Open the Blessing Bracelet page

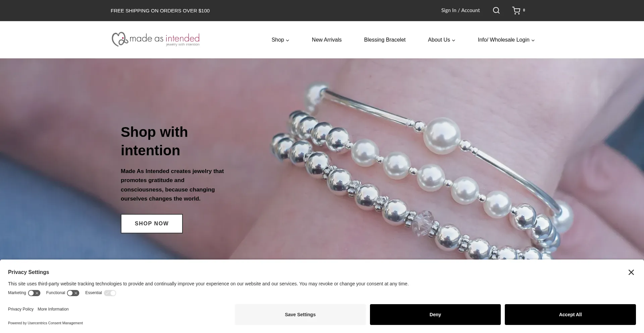[385, 40]
